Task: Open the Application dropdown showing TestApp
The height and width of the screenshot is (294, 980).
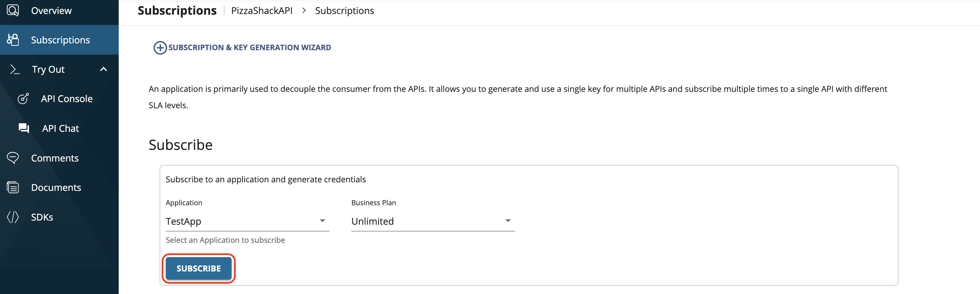Action: coord(247,221)
